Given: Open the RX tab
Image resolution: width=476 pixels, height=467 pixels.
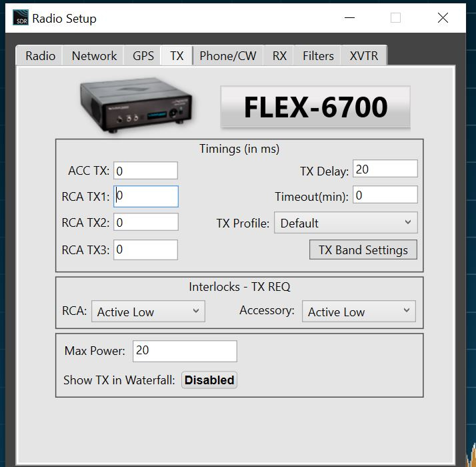Looking at the screenshot, I should [x=279, y=55].
